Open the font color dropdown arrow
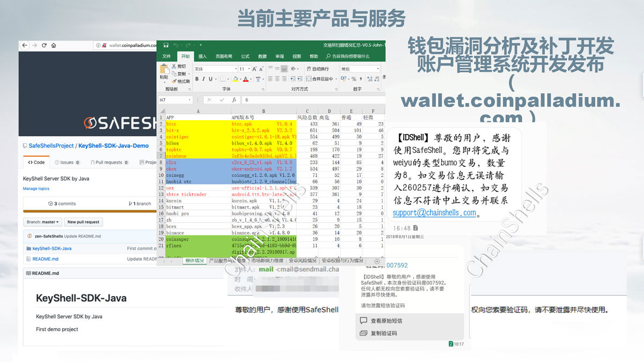644x362 pixels. click(251, 79)
